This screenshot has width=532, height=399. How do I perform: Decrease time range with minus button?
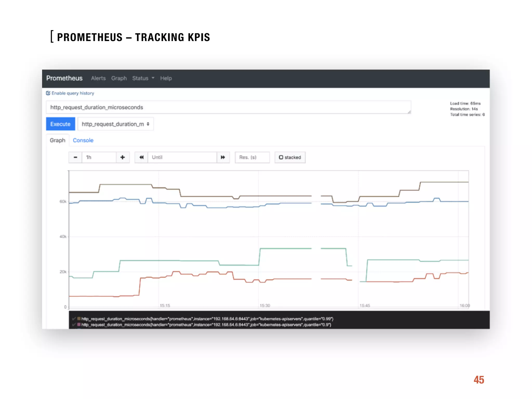click(x=75, y=157)
